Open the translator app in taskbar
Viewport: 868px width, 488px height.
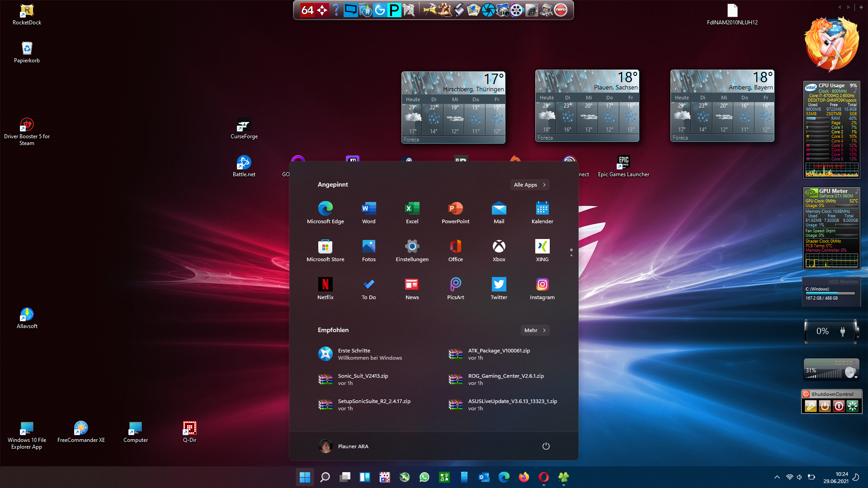coord(444,477)
